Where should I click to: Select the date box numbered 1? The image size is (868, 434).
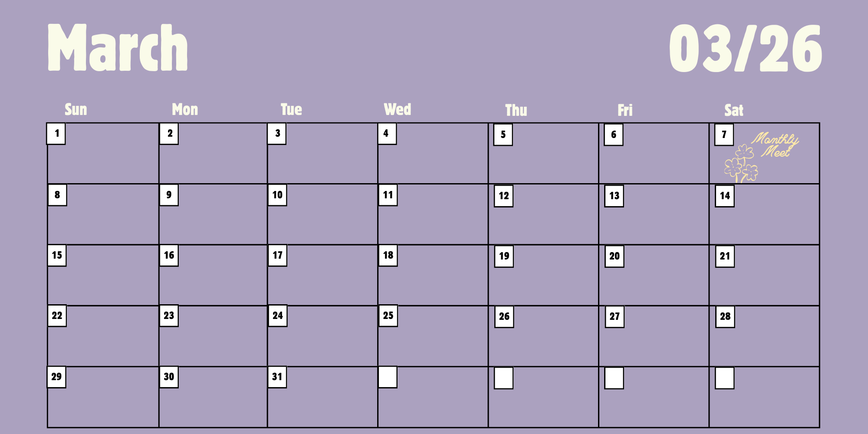click(x=56, y=134)
